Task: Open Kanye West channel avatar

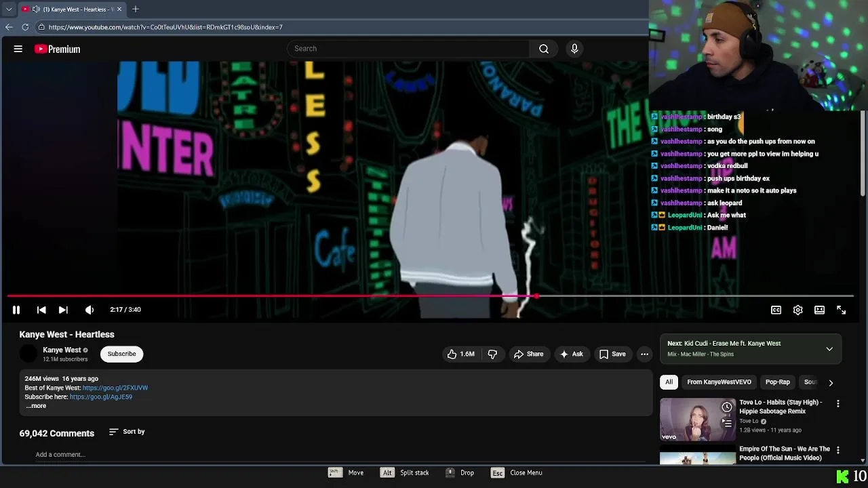Action: 28,354
